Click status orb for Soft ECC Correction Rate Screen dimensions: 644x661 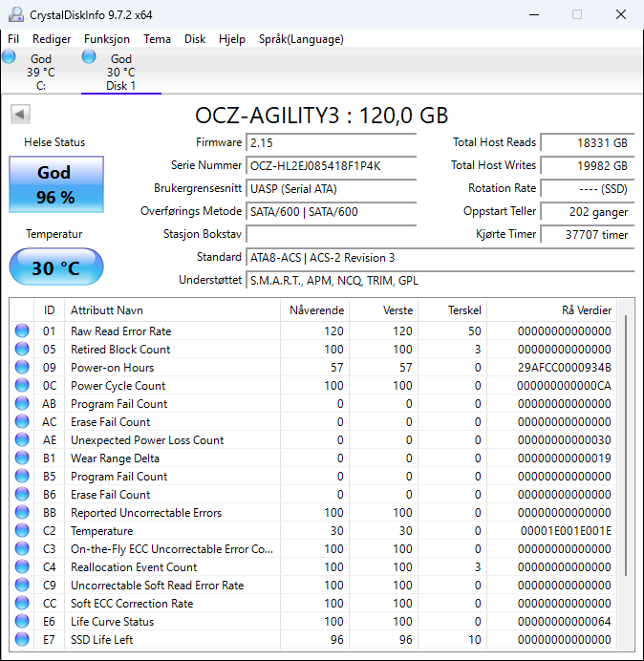(x=22, y=603)
